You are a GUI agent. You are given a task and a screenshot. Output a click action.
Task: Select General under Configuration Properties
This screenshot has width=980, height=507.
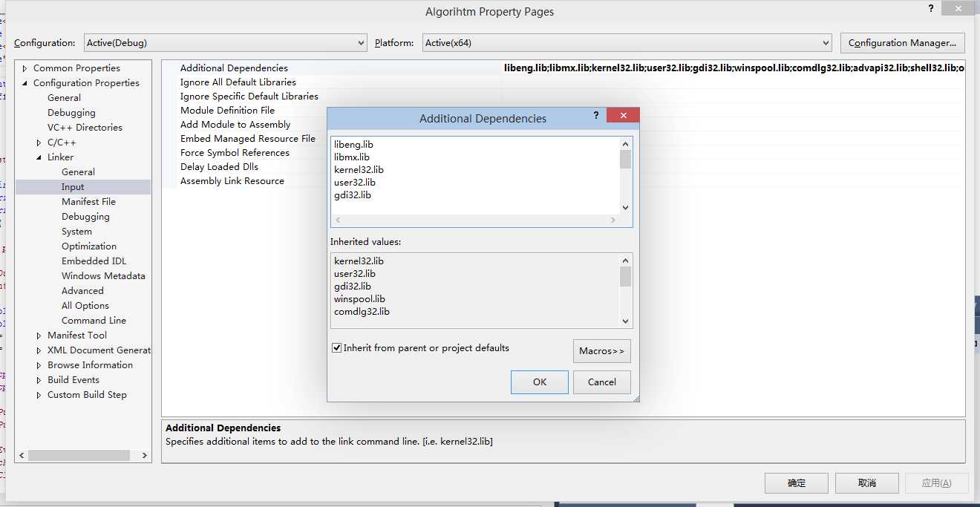64,98
